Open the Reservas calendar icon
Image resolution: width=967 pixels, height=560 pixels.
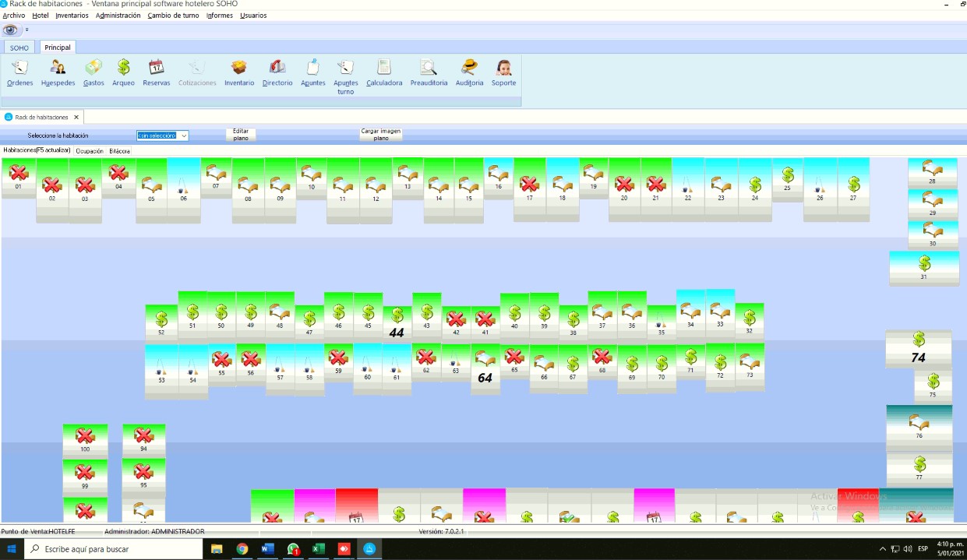click(x=156, y=72)
